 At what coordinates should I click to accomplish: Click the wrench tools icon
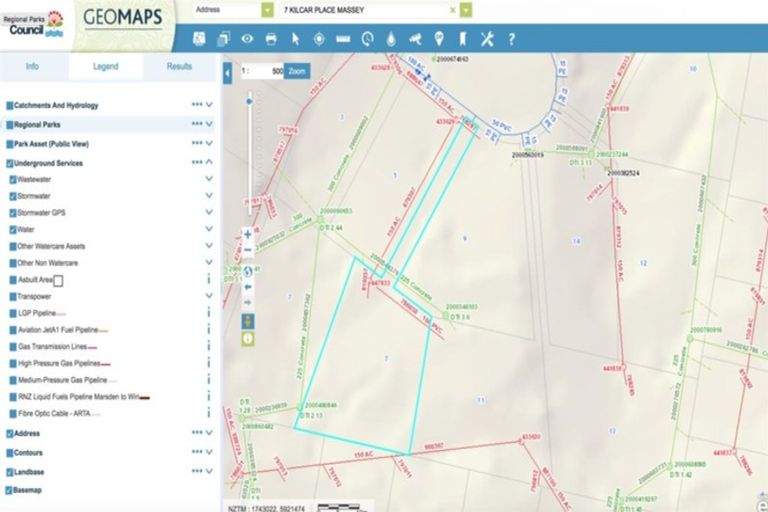[487, 39]
